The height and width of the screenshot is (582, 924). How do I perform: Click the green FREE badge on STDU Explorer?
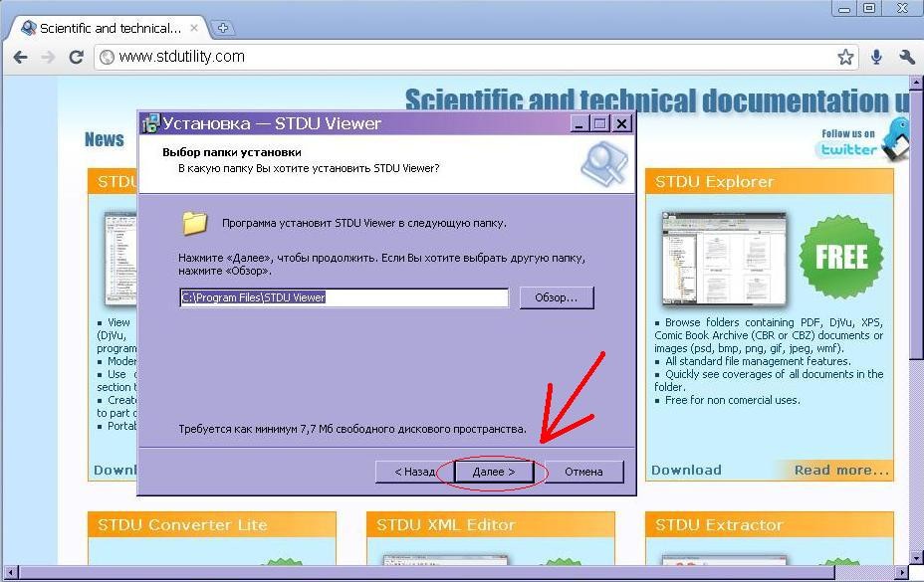841,257
